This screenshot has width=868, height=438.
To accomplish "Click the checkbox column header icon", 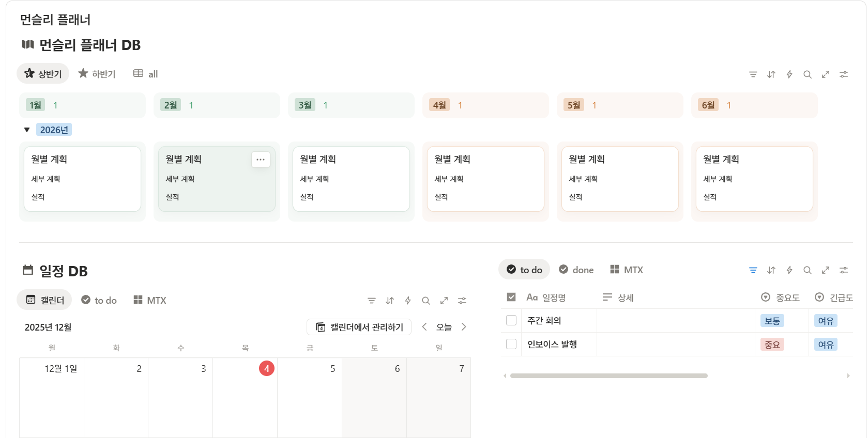I will [x=511, y=297].
